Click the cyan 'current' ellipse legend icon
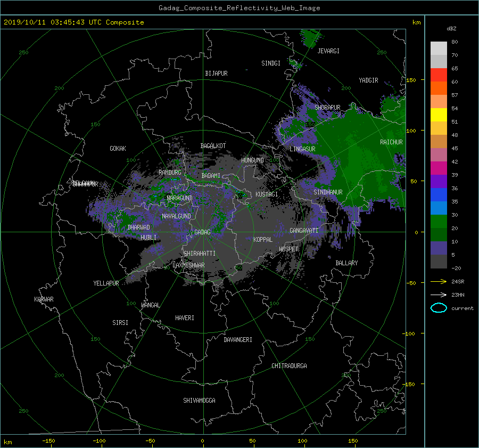The width and height of the screenshot is (479, 448). (439, 308)
